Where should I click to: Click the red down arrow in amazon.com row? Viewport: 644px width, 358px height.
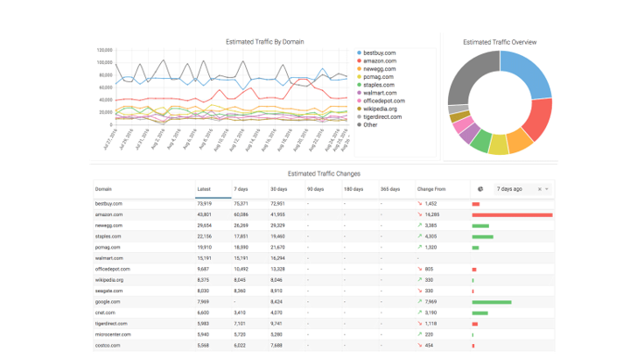click(x=420, y=214)
